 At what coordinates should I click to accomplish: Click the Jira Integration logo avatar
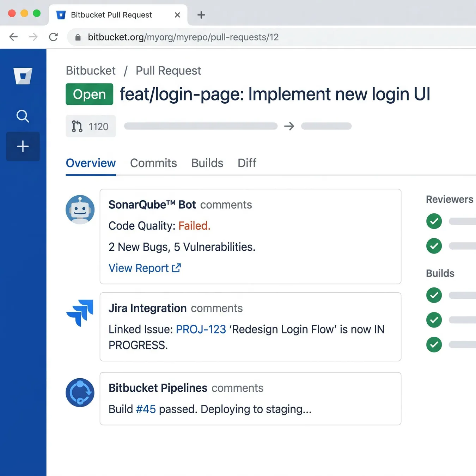pyautogui.click(x=80, y=313)
